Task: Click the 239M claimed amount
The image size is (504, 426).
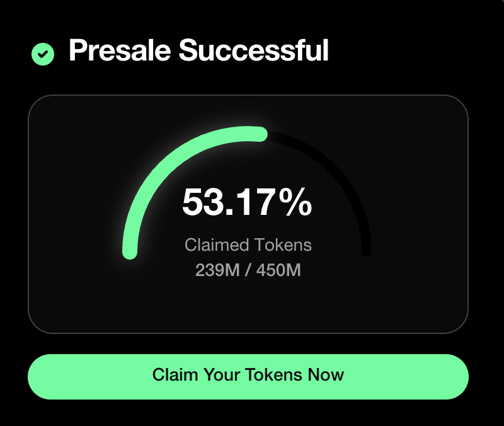Action: [x=217, y=270]
